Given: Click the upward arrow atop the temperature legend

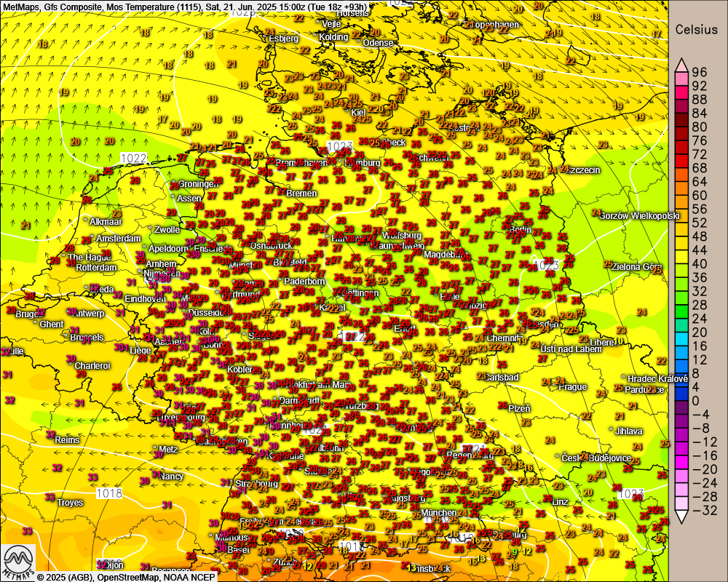Looking at the screenshot, I should (682, 64).
